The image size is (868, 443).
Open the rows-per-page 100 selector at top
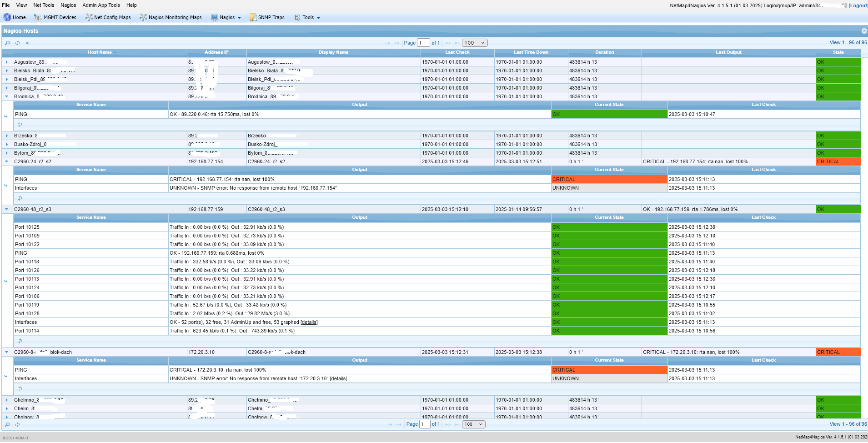pyautogui.click(x=475, y=43)
